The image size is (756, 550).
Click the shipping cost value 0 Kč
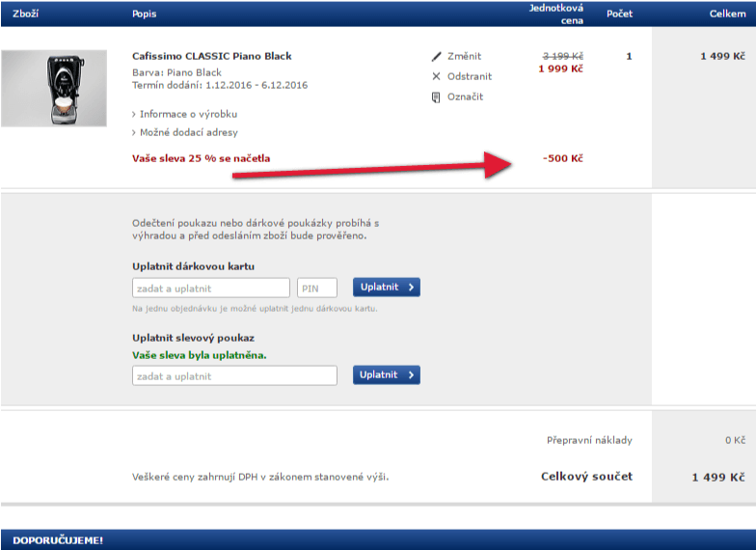(x=735, y=440)
